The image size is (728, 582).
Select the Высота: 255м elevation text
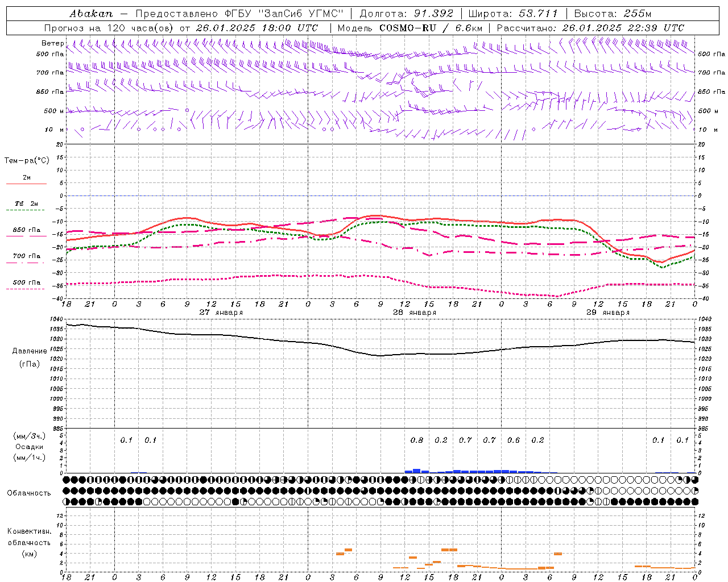point(613,14)
